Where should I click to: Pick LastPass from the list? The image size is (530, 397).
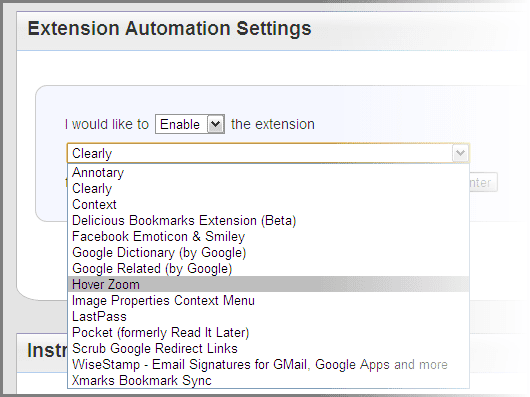268,317
